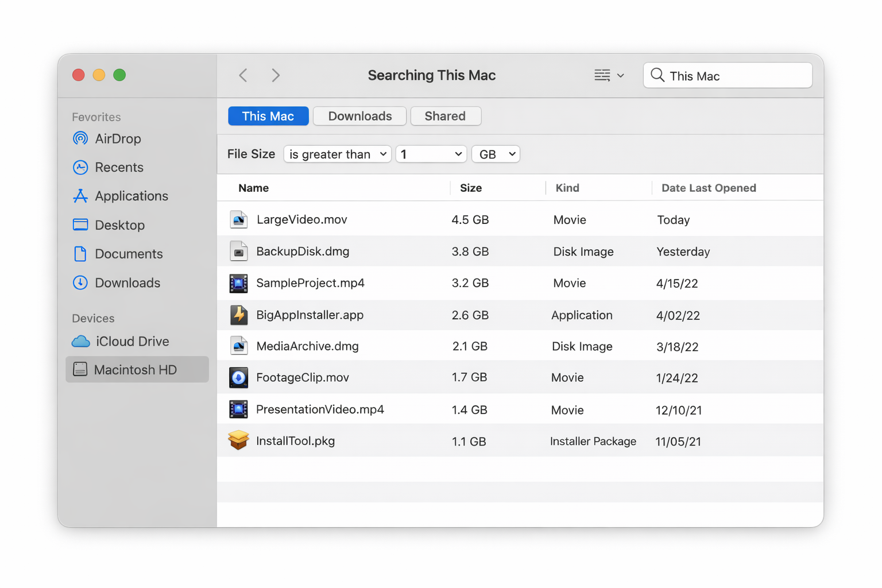Screen dimensions: 882x588
Task: Sort by the Size column header
Action: point(471,188)
